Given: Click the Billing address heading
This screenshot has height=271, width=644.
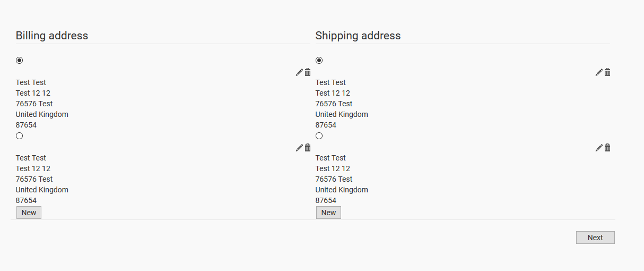Looking at the screenshot, I should pyautogui.click(x=52, y=36).
